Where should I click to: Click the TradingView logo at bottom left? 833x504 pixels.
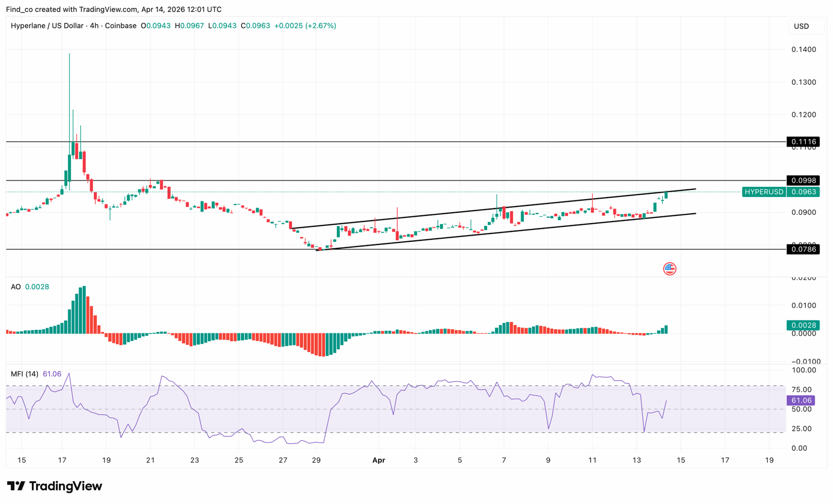pos(55,486)
